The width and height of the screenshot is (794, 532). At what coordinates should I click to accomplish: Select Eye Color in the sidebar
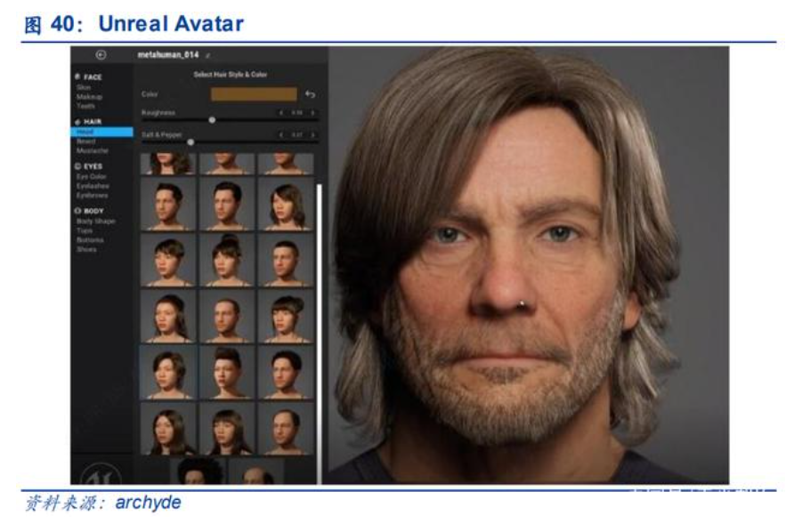92,177
